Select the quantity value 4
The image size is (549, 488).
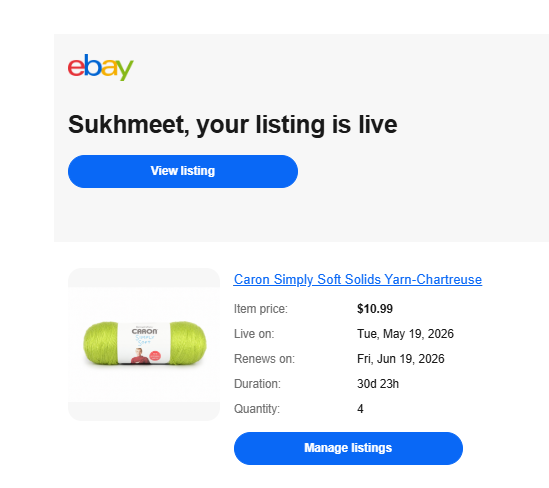pos(360,409)
